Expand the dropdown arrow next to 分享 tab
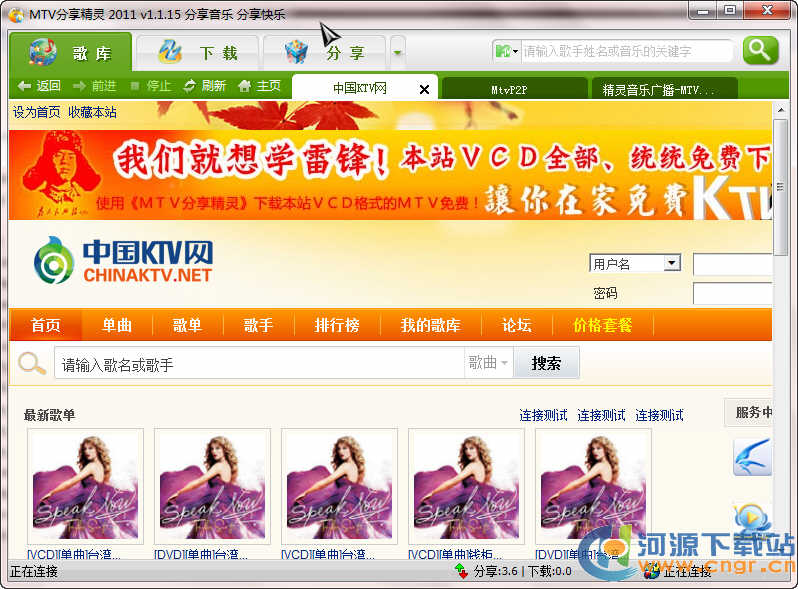This screenshot has width=798, height=589. tap(397, 52)
